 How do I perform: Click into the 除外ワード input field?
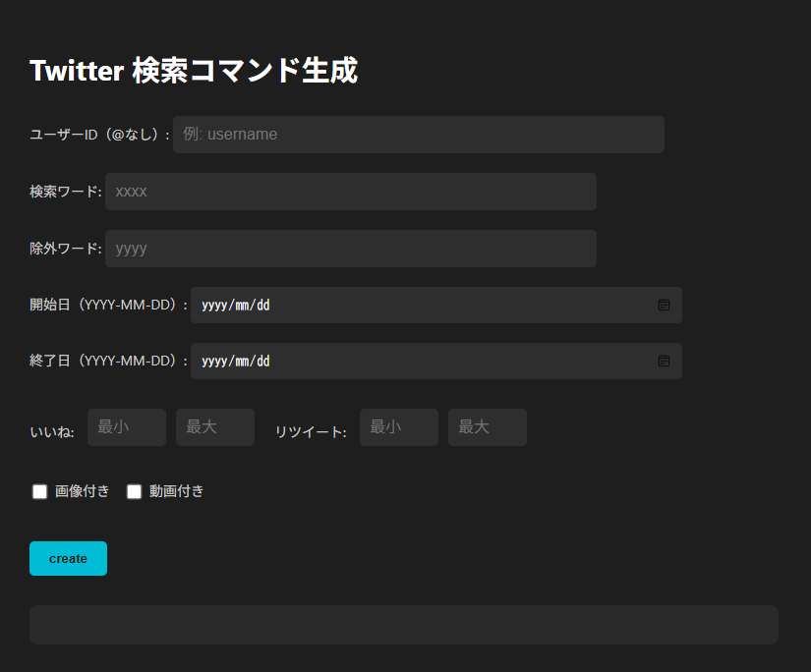350,249
